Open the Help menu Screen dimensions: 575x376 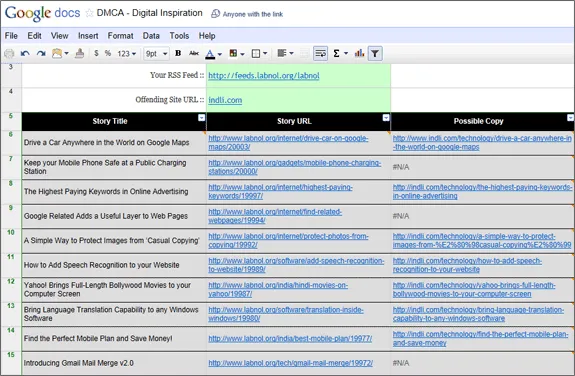point(207,36)
